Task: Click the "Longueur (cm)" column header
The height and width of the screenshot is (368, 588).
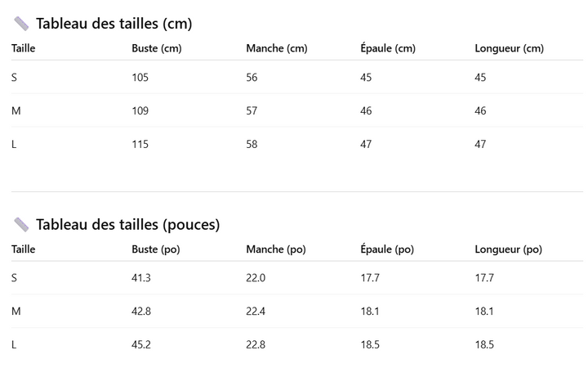Action: [509, 48]
